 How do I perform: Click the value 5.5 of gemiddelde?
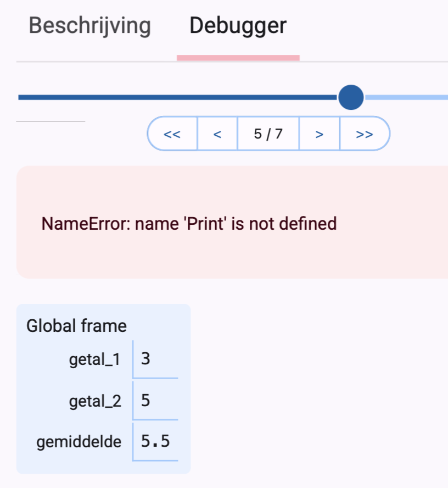coord(155,441)
